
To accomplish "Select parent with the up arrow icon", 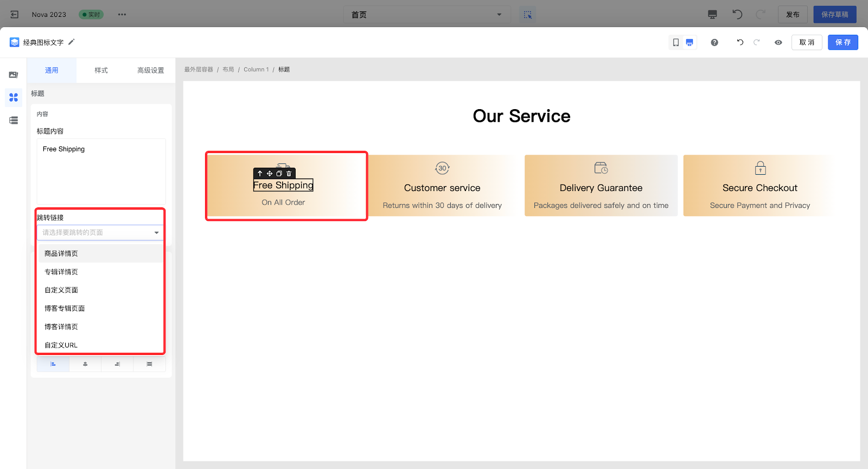I will click(260, 174).
